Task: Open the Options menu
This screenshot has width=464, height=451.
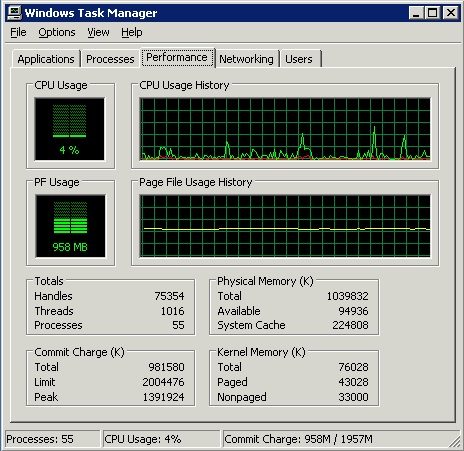Action: pyautogui.click(x=57, y=32)
